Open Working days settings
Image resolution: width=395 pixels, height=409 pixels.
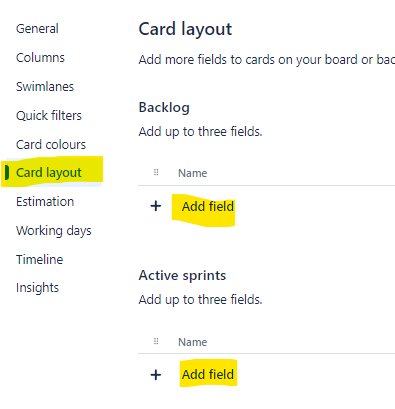click(54, 231)
